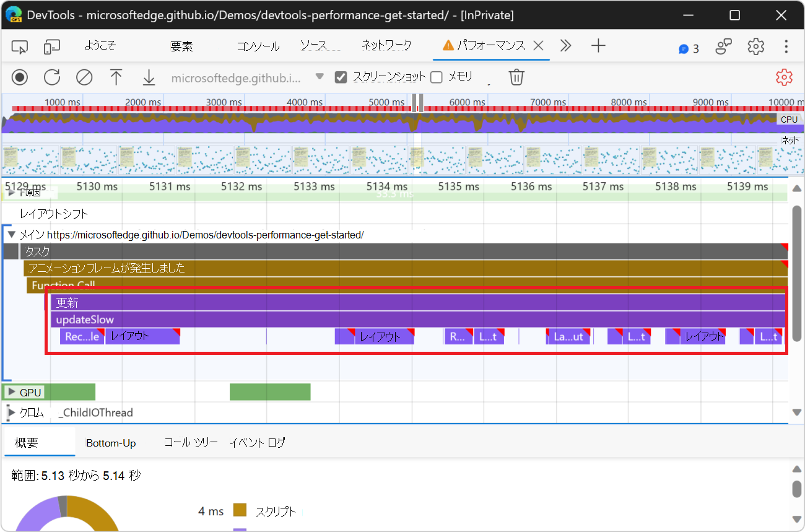The height and width of the screenshot is (532, 805).
Task: Click the first screenshot thumbnail in filmstrip
Action: click(x=31, y=160)
